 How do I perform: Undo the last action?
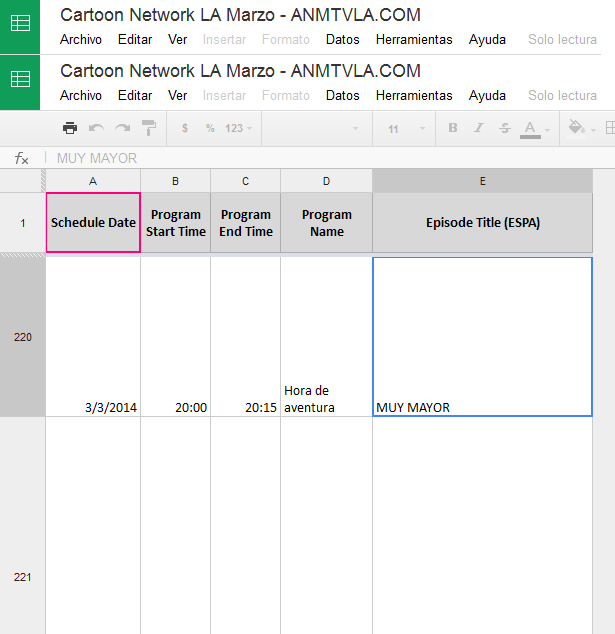pos(96,128)
